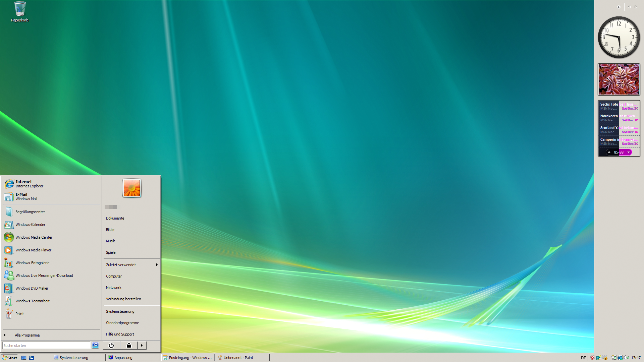The image size is (644, 362).
Task: Open the Bilder folder
Action: pyautogui.click(x=132, y=230)
